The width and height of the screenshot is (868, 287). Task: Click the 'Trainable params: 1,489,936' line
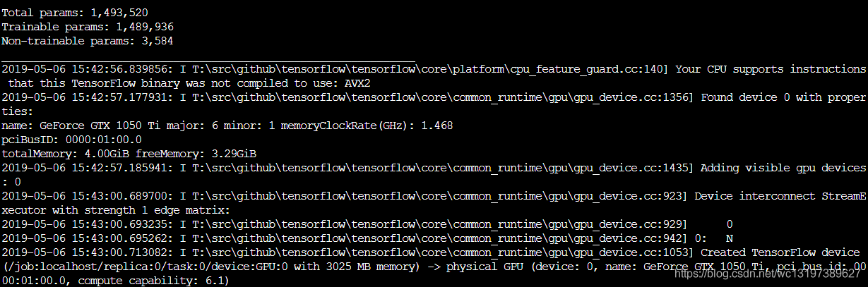[x=88, y=27]
